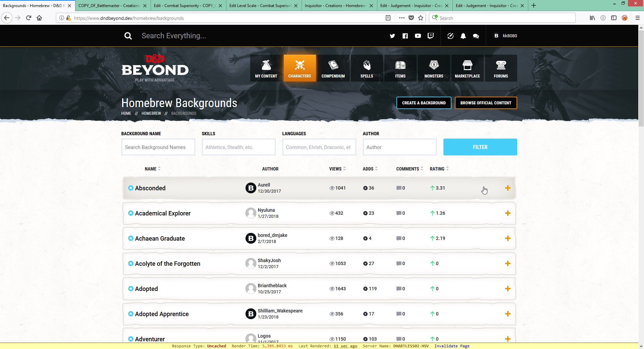Open the Academical Explorer background
Viewport: 644px width, 349px height.
pos(163,213)
